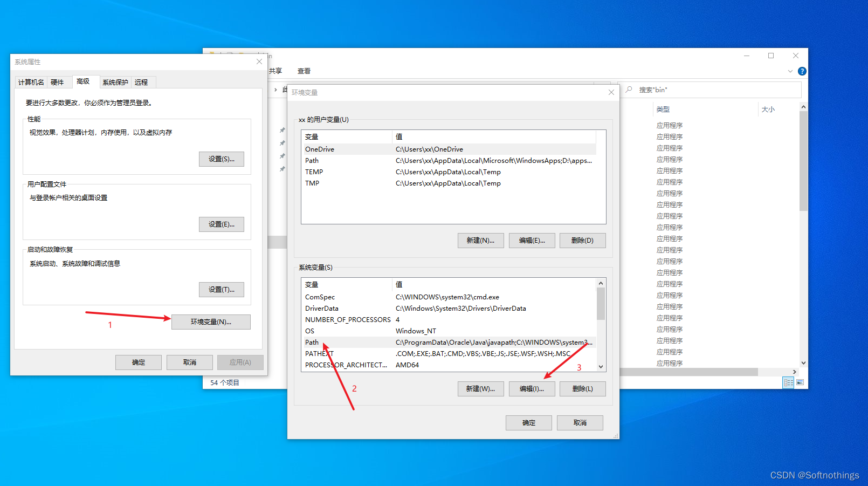Image resolution: width=868 pixels, height=486 pixels.
Task: Click the system variables 变量 column header
Action: [x=347, y=285]
